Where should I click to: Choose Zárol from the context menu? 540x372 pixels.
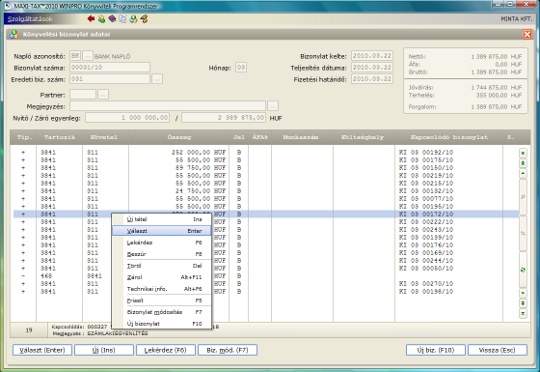[162, 277]
